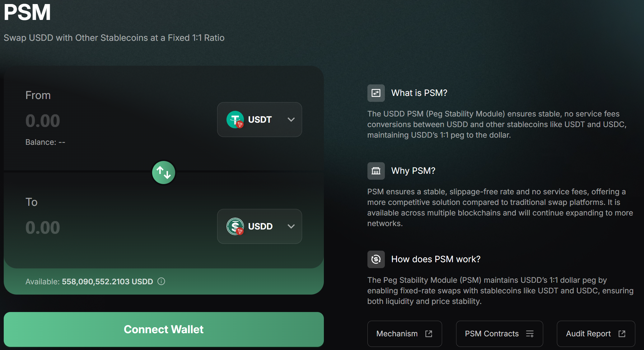Image resolution: width=644 pixels, height=350 pixels.
Task: Click the How does PSM work icon
Action: click(x=376, y=259)
